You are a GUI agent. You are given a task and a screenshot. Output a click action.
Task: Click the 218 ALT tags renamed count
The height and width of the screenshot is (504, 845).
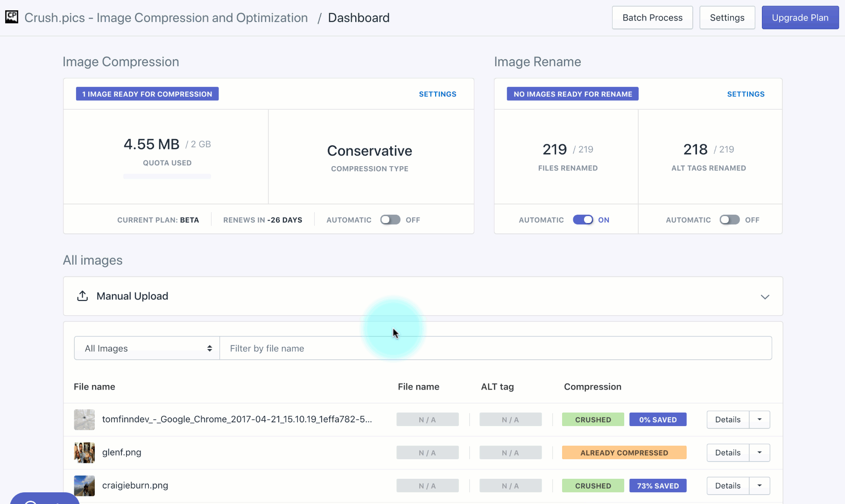pyautogui.click(x=696, y=149)
